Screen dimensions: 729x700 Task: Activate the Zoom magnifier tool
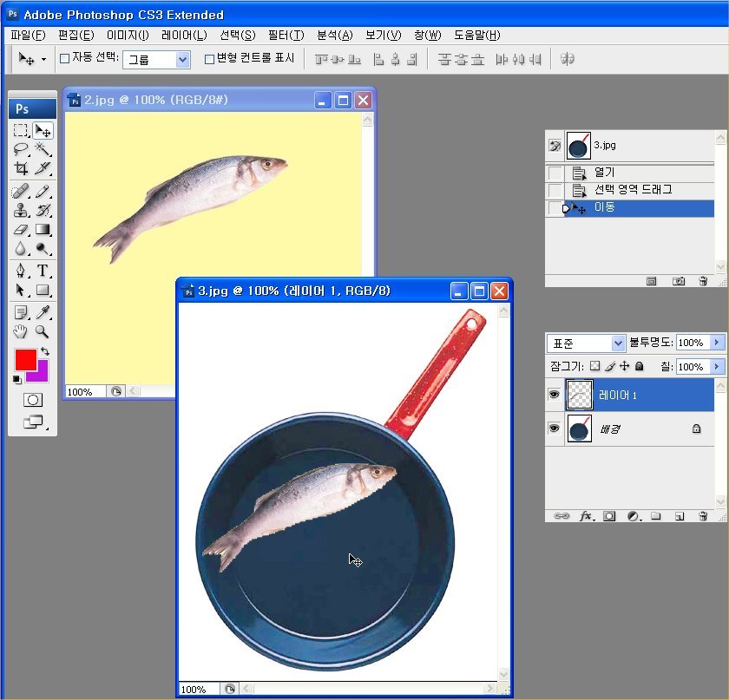tap(43, 331)
